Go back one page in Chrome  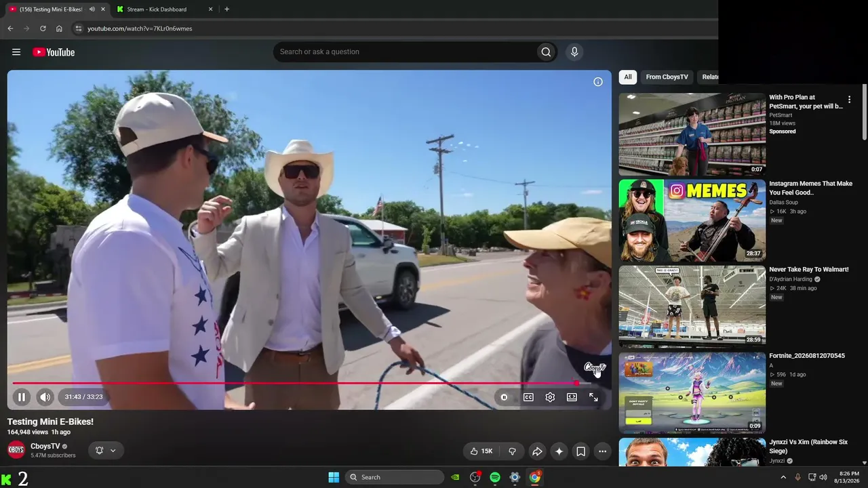[x=10, y=28]
